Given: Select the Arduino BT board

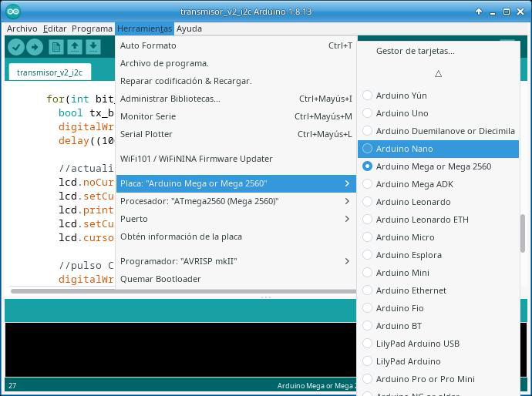Looking at the screenshot, I should pos(438,326).
